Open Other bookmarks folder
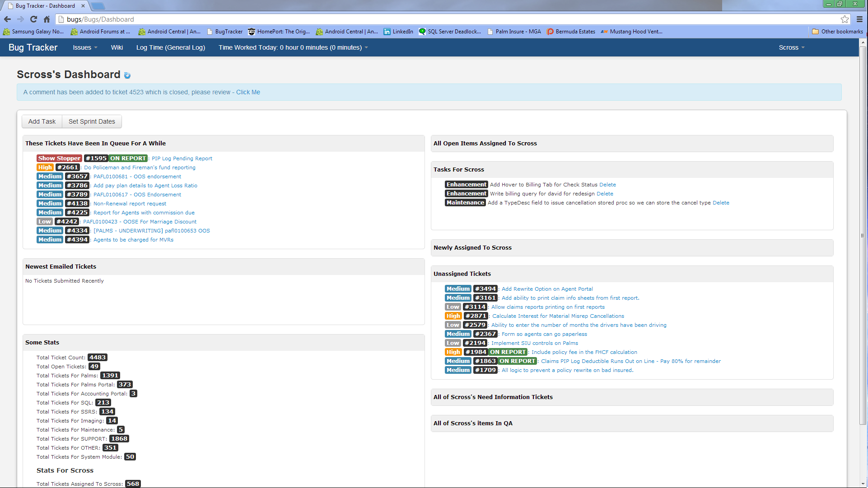Image resolution: width=868 pixels, height=488 pixels. (837, 32)
